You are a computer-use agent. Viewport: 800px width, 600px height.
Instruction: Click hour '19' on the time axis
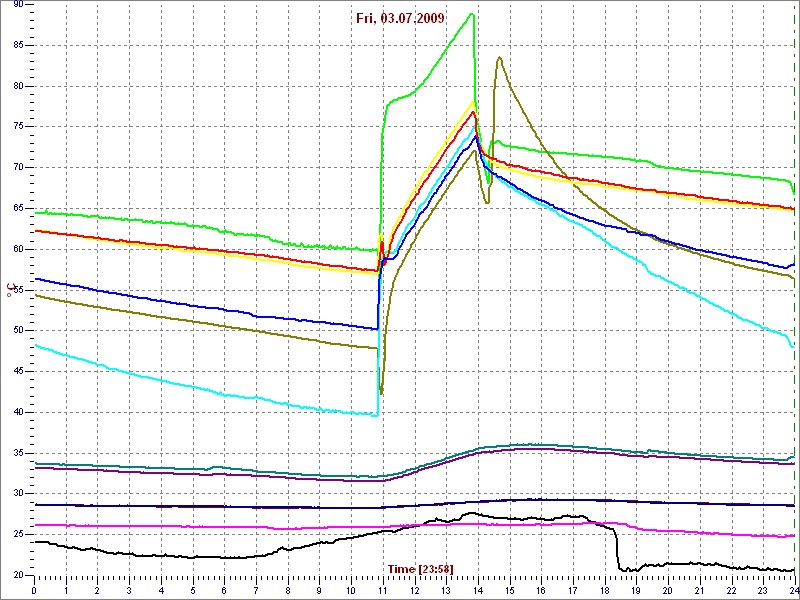pyautogui.click(x=636, y=589)
